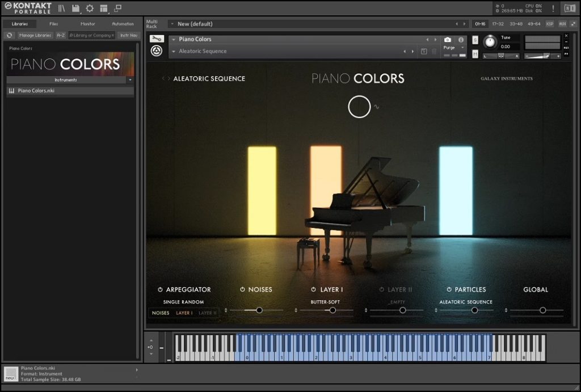Click the save disk icon
The width and height of the screenshot is (581, 392).
[x=75, y=9]
